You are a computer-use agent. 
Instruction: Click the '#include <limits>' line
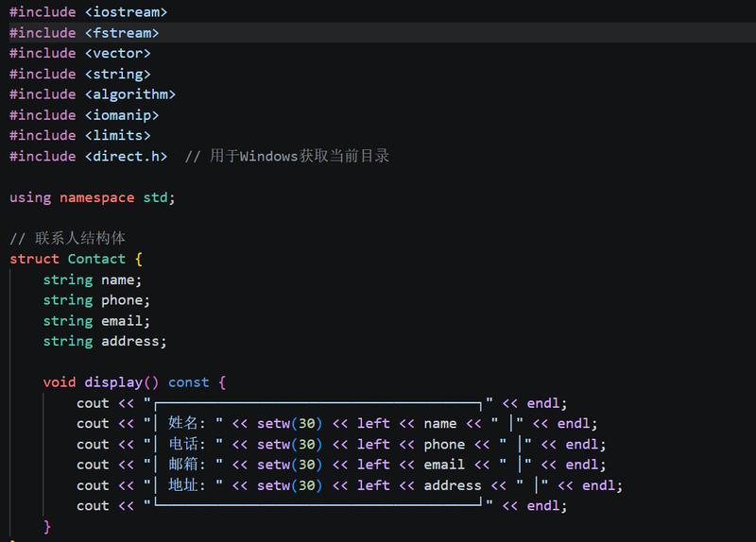point(80,135)
